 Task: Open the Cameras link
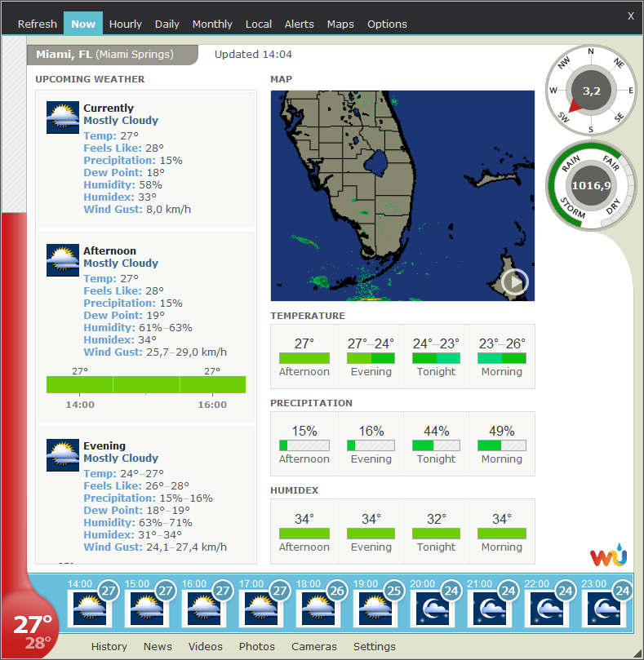click(x=313, y=646)
